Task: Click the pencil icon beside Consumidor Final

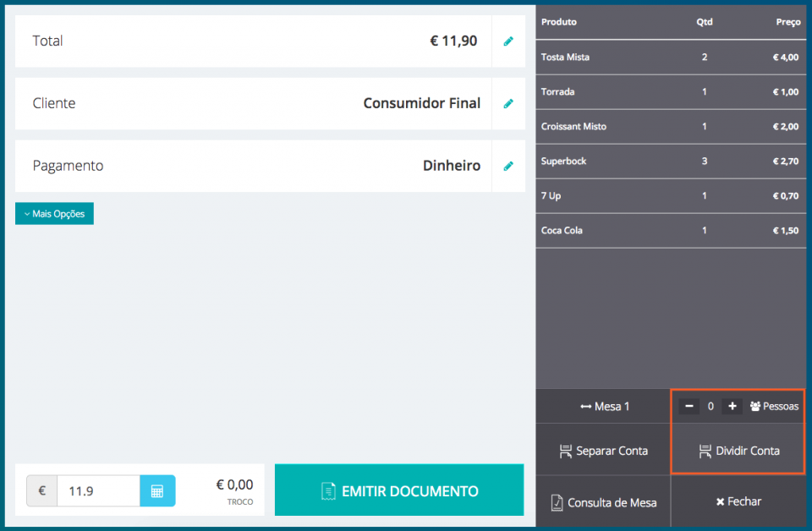Action: click(x=508, y=103)
